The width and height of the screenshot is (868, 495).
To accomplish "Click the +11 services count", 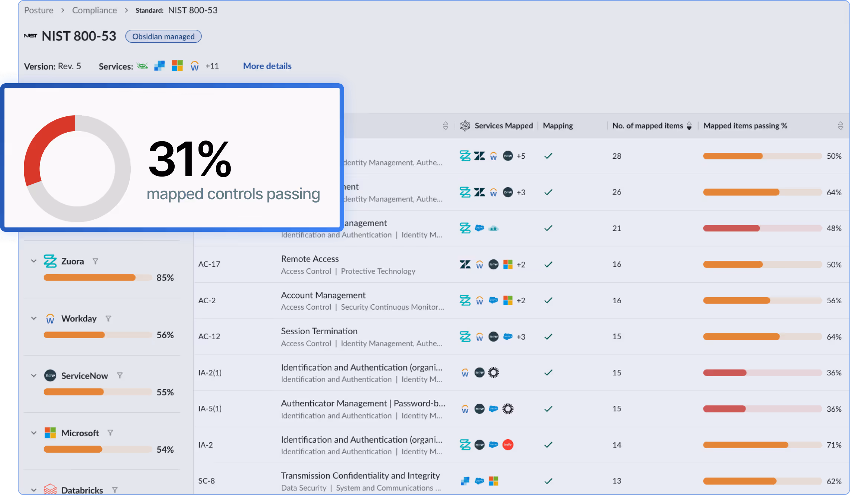I will pos(212,66).
